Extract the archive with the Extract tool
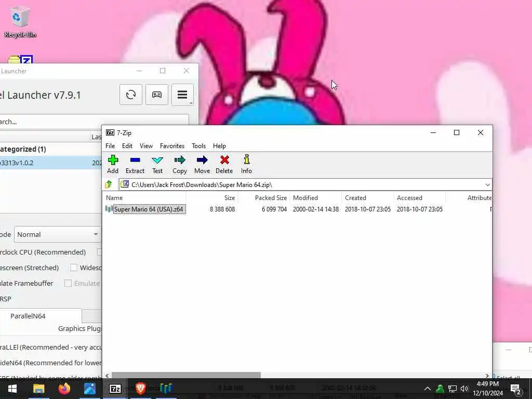532x399 pixels. pyautogui.click(x=135, y=165)
